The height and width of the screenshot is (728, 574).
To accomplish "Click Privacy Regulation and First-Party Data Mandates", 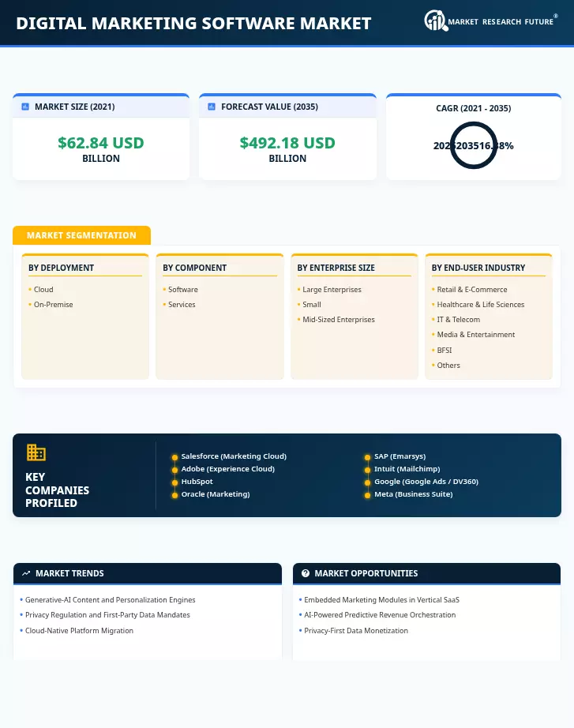I will (x=107, y=615).
